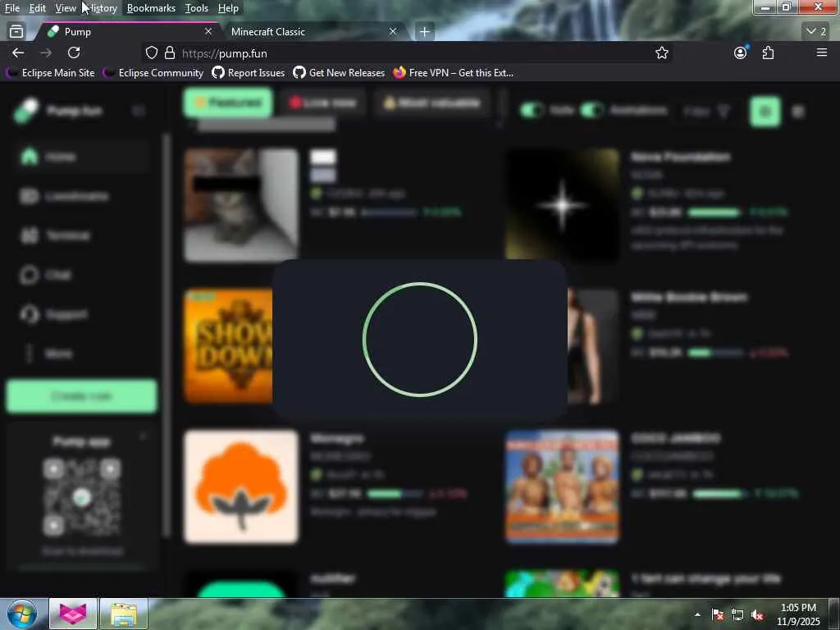Go back one page
The image size is (840, 630).
18,52
